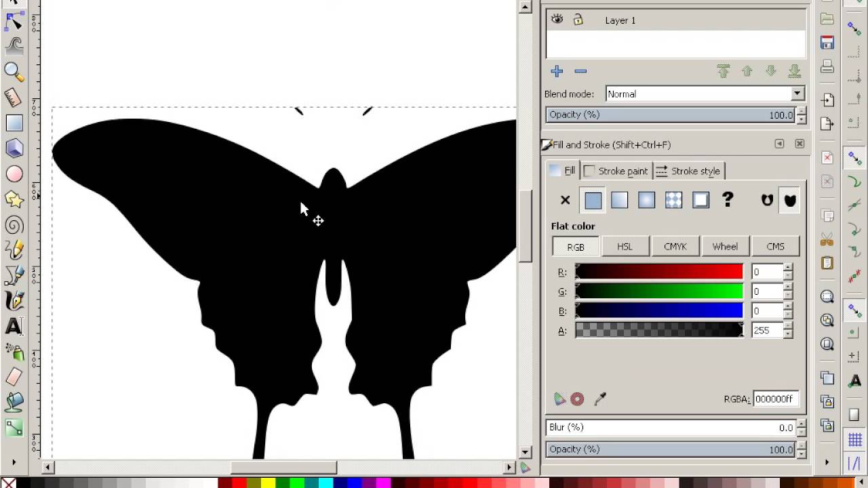
Task: Switch to RGB color mode
Action: (576, 247)
